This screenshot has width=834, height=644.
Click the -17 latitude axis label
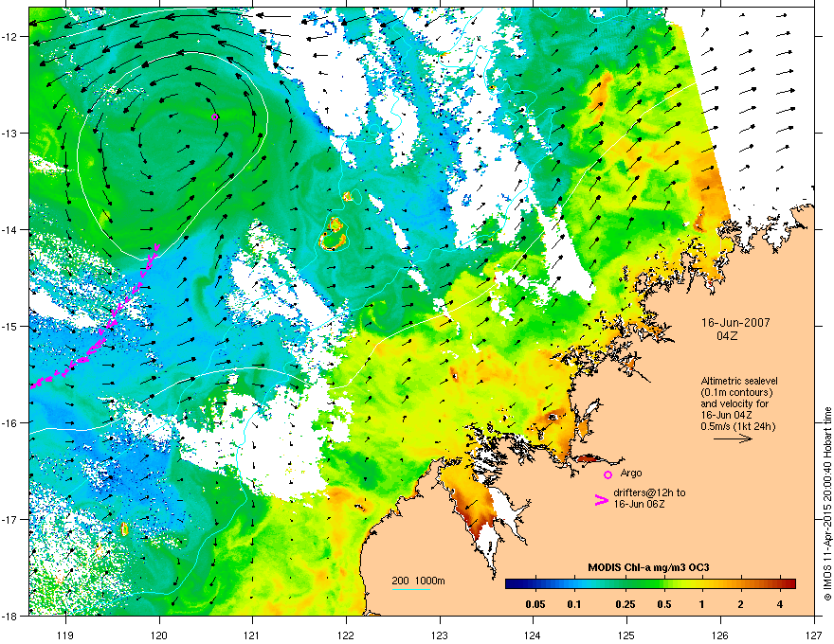pyautogui.click(x=10, y=519)
